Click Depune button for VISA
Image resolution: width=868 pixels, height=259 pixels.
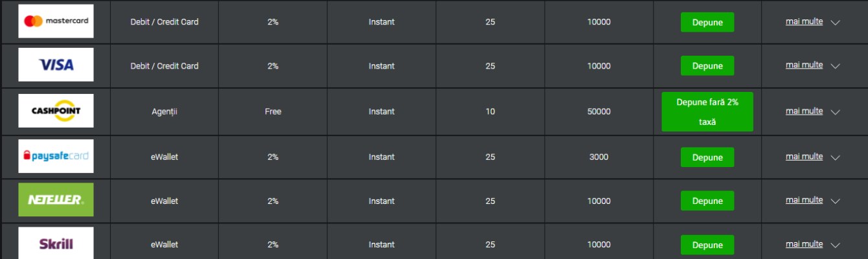[x=707, y=66]
